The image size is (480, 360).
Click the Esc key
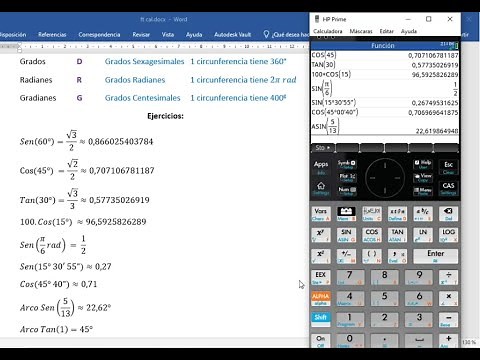point(448,167)
